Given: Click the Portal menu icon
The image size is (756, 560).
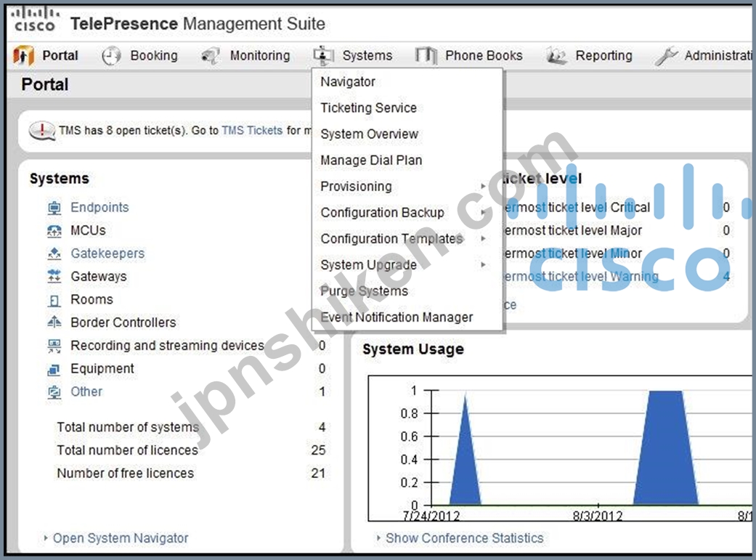Looking at the screenshot, I should point(24,55).
